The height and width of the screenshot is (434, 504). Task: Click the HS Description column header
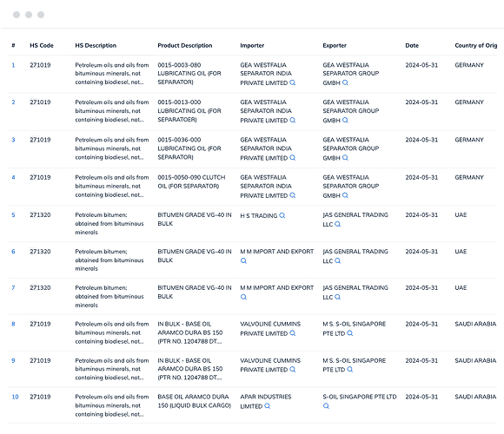pyautogui.click(x=96, y=46)
